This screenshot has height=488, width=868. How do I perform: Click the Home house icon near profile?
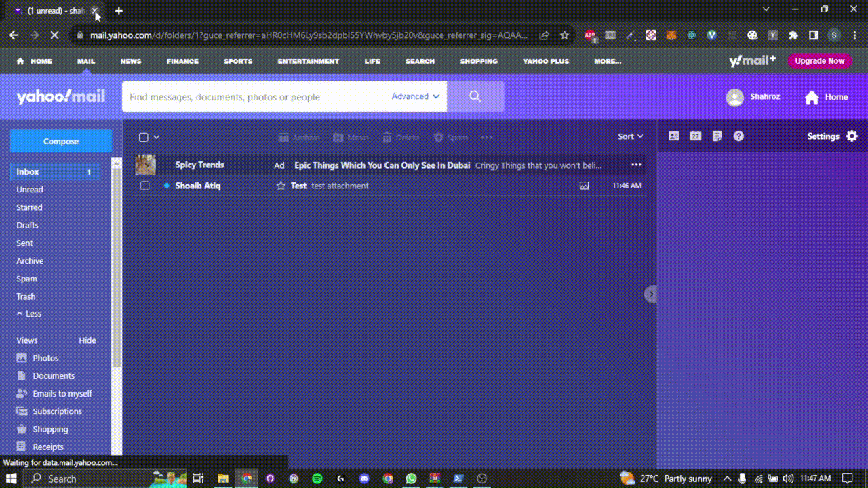pyautogui.click(x=812, y=98)
